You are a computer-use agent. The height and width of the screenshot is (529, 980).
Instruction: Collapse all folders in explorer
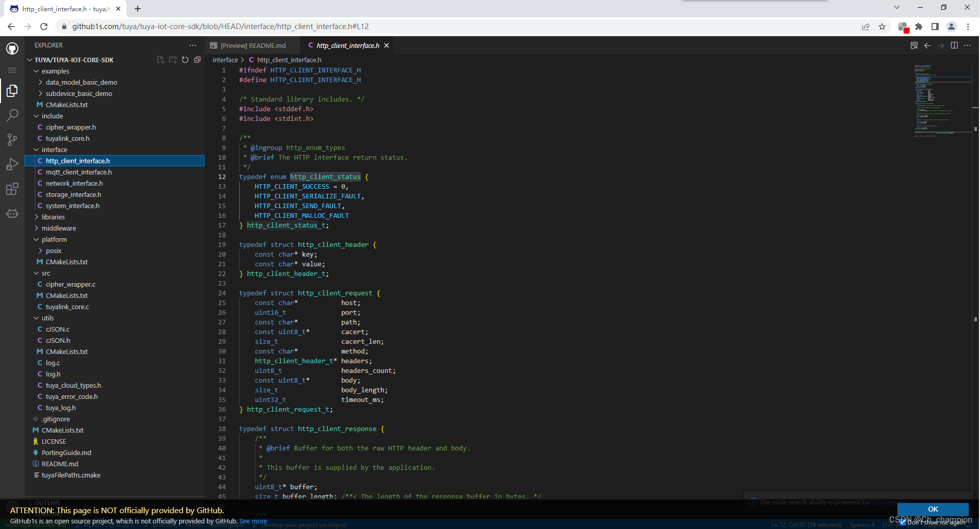coord(197,60)
